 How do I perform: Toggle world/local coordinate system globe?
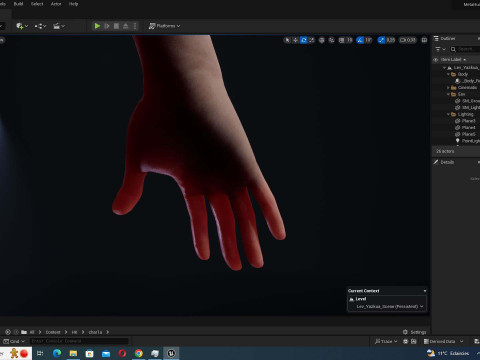pos(322,40)
